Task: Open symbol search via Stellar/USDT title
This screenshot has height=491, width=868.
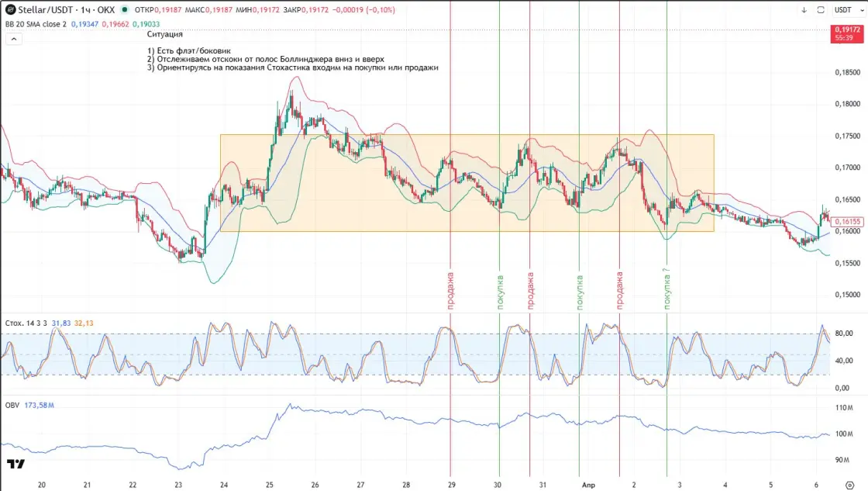Action: (x=67, y=10)
